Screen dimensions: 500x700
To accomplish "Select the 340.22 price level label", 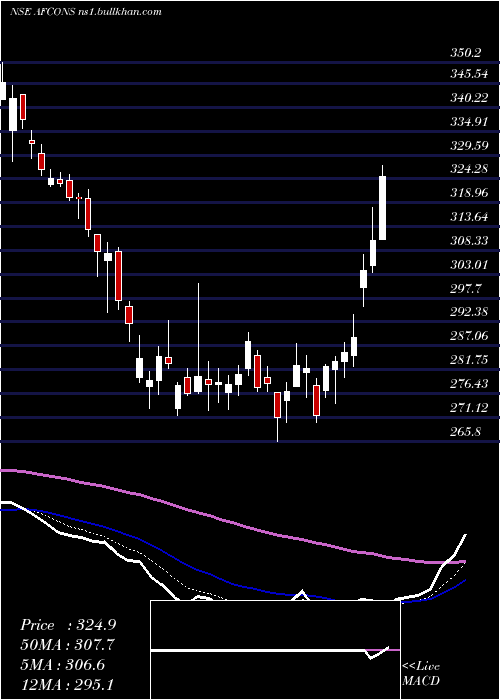I will pos(469,98).
